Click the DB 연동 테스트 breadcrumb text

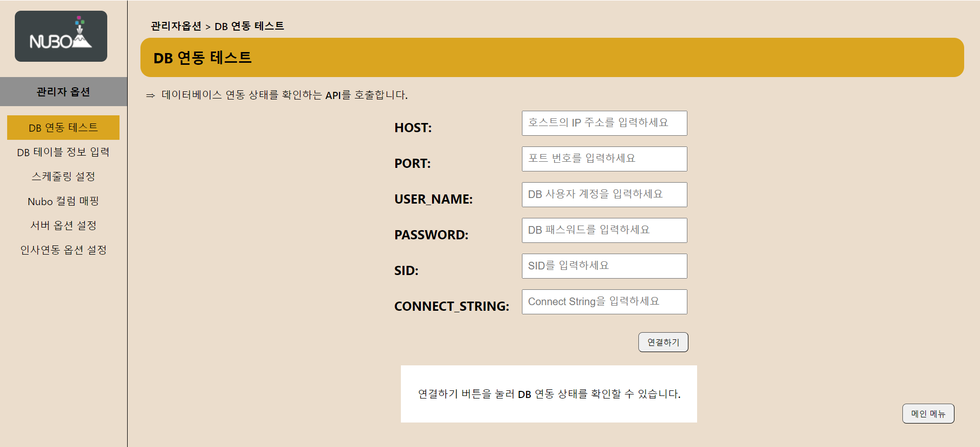click(249, 26)
